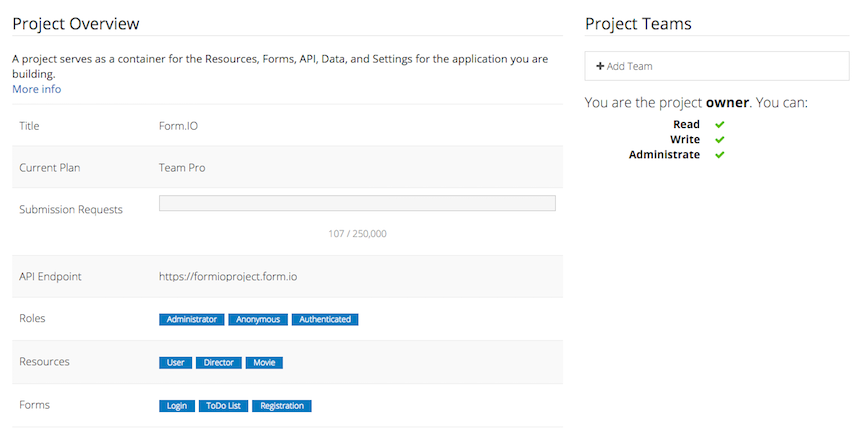Click the green checkmark next to Administrate
The image size is (864, 441).
(719, 155)
